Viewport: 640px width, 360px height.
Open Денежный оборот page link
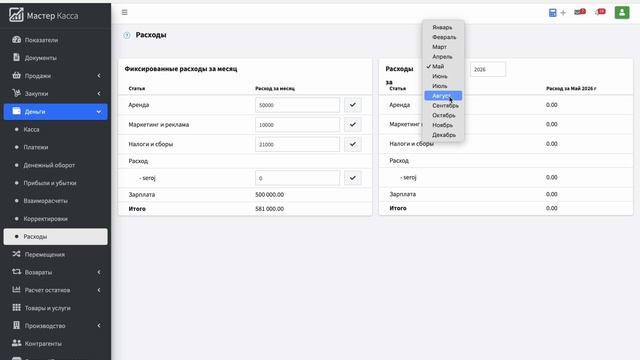(x=49, y=165)
